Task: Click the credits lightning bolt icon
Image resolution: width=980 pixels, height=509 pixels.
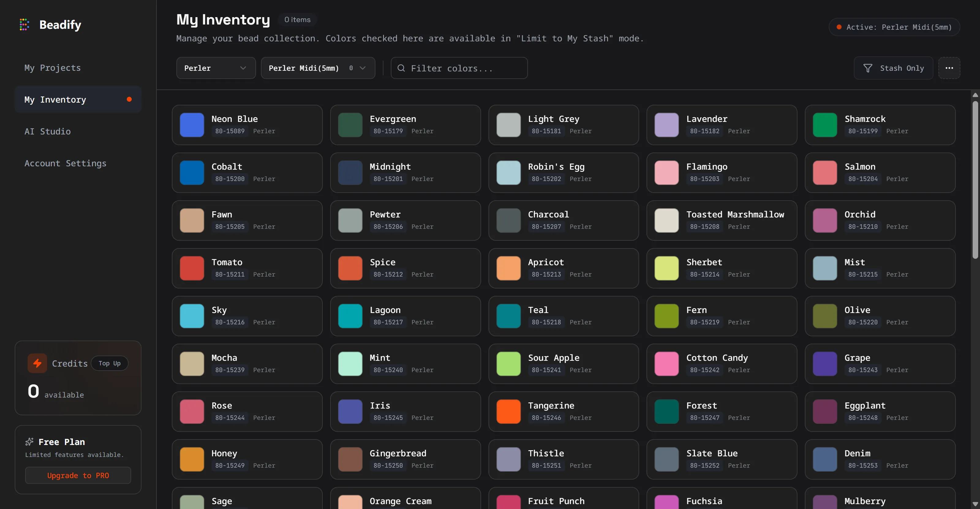Action: pyautogui.click(x=37, y=363)
